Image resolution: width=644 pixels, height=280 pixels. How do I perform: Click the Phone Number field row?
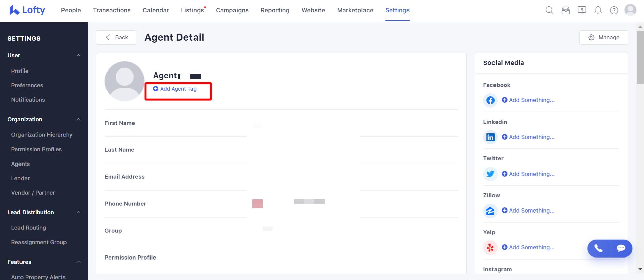(282, 204)
